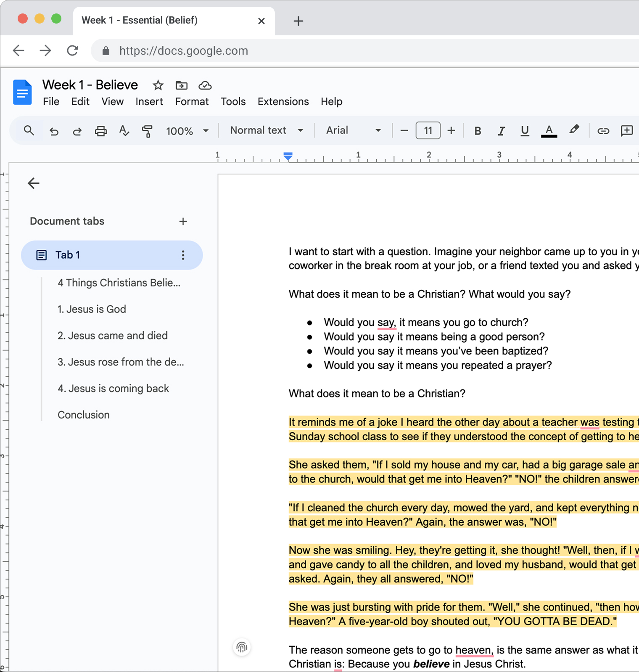Click the undo arrow icon

tap(54, 131)
